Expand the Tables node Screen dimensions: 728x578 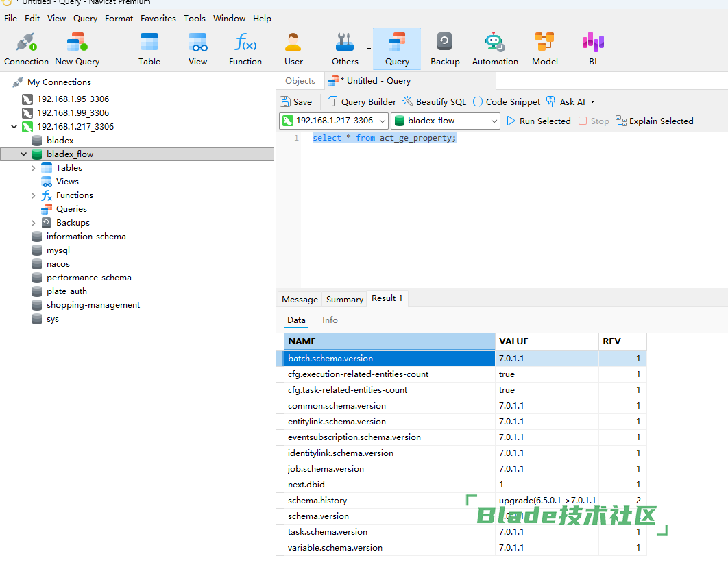click(x=33, y=168)
